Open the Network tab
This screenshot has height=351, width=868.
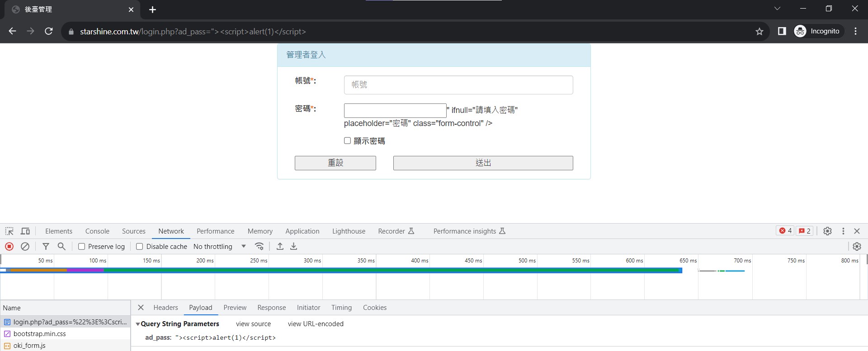tap(171, 231)
